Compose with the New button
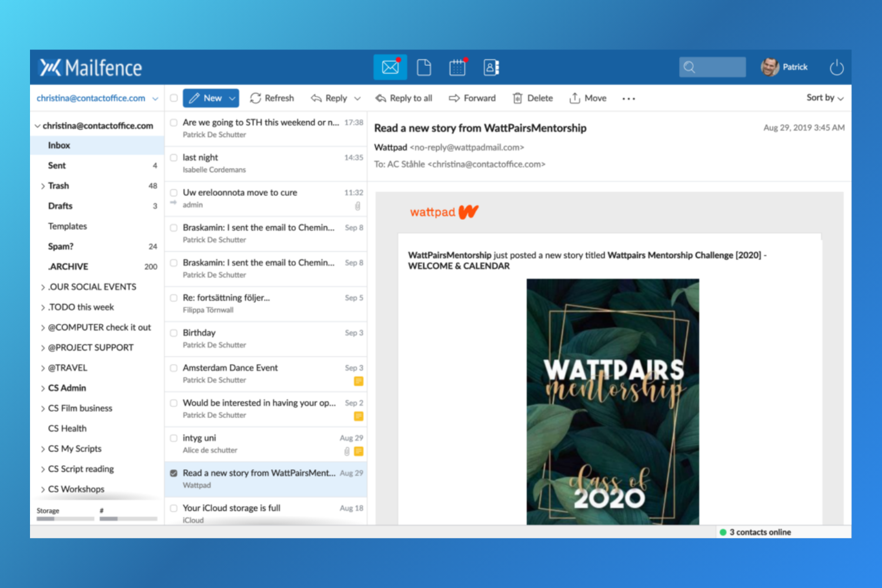Screen dimensions: 882x588 pyautogui.click(x=205, y=98)
